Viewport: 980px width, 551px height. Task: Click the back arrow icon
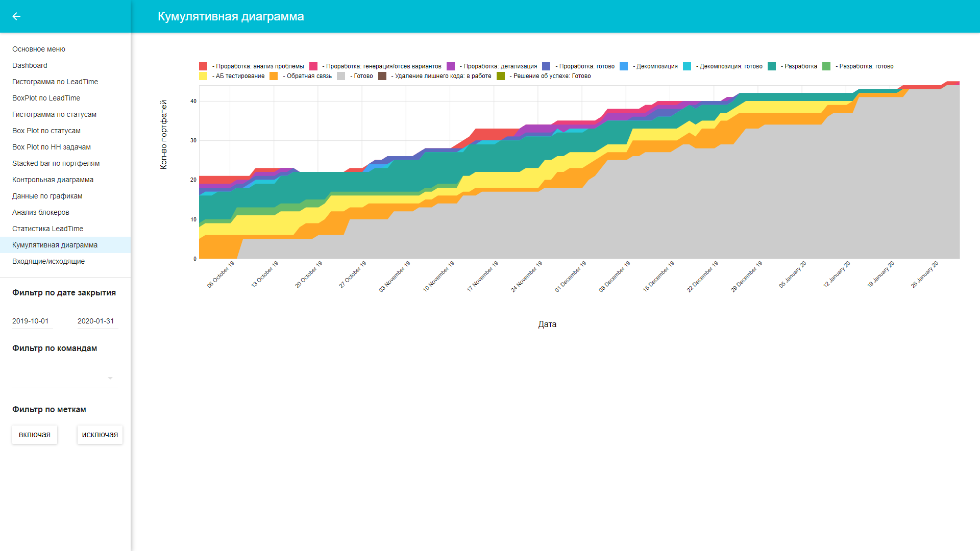click(x=16, y=16)
